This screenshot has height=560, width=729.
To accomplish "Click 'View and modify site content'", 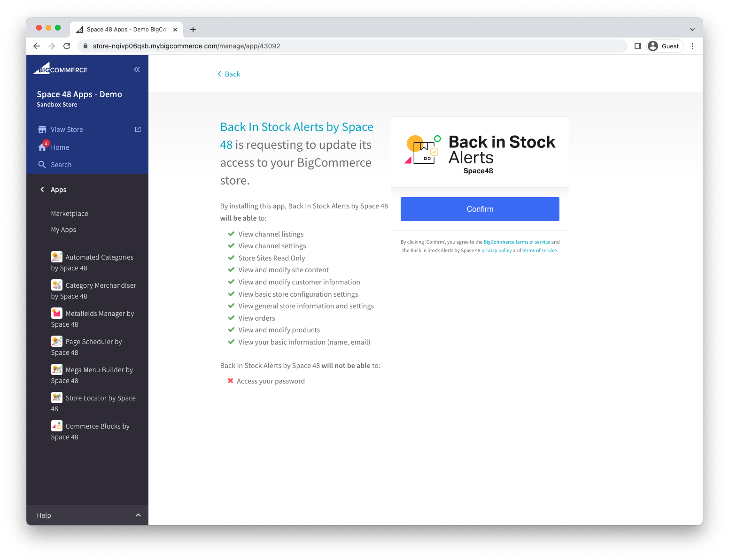I will coord(284,270).
